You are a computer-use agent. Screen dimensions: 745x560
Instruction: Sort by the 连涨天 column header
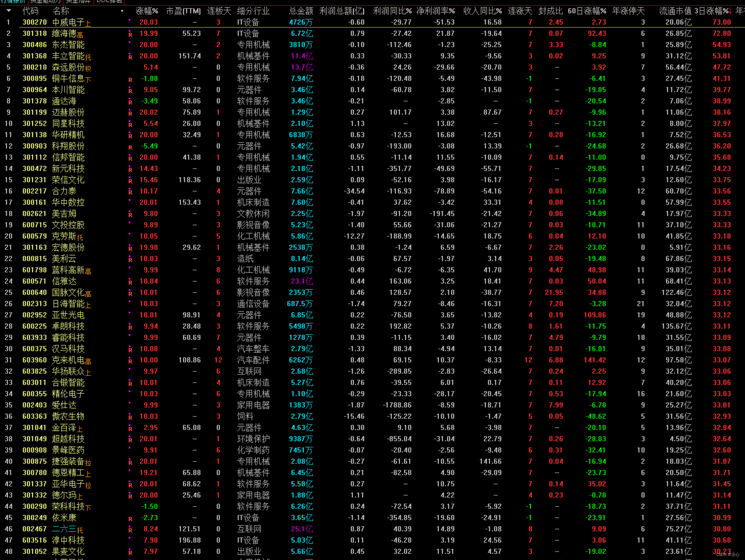[x=520, y=11]
